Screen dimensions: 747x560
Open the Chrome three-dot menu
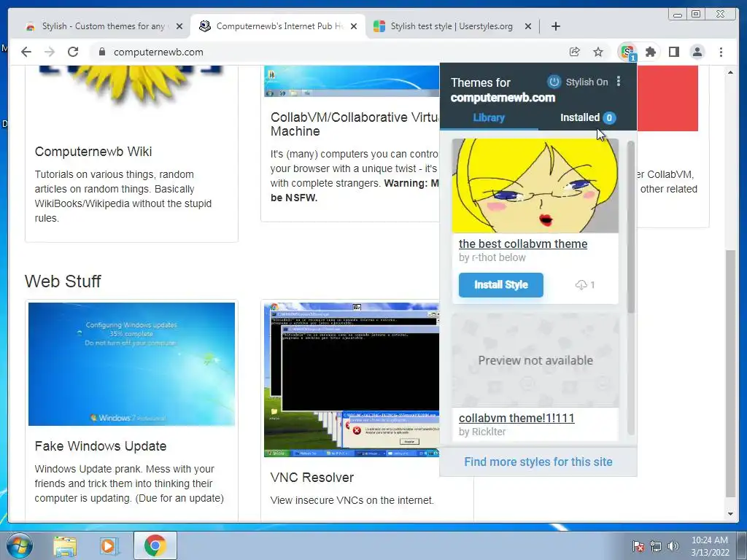point(721,52)
